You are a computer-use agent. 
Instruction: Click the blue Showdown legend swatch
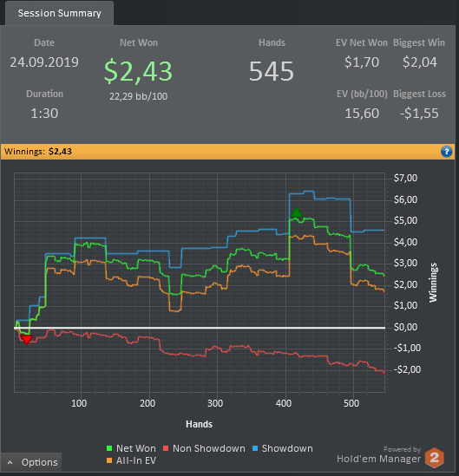255,448
